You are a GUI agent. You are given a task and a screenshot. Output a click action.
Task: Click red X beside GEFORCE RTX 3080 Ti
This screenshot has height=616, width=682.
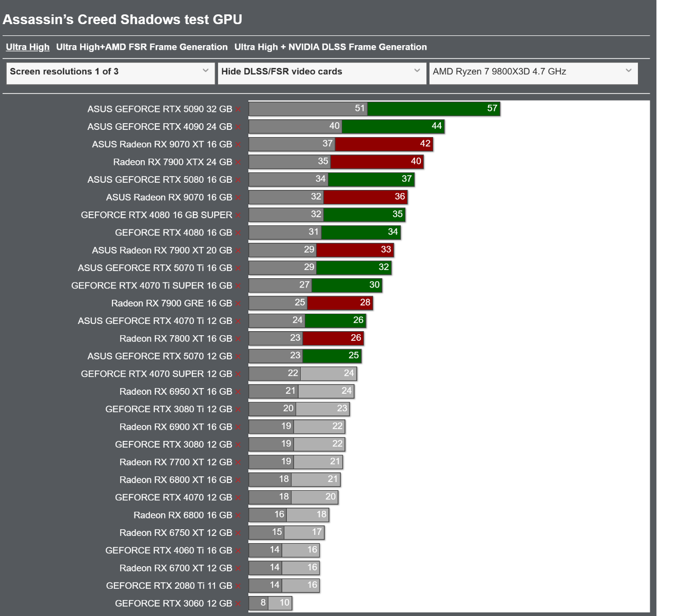pos(239,410)
